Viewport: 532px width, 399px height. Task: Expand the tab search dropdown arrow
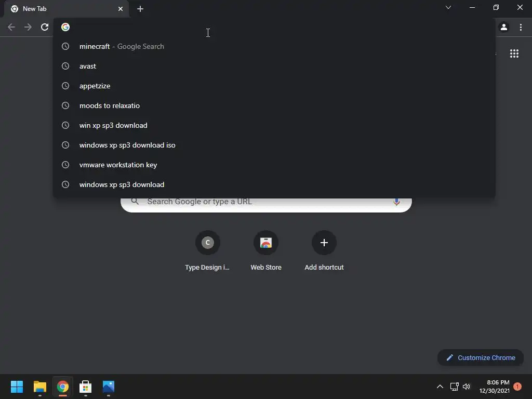point(448,7)
